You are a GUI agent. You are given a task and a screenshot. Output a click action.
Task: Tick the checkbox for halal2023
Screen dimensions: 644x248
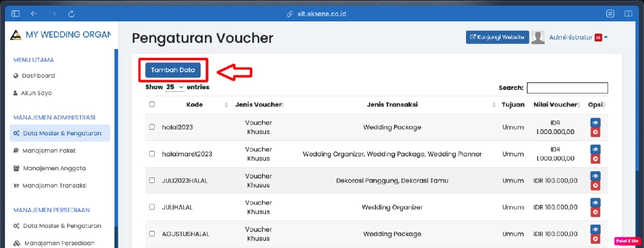152,127
